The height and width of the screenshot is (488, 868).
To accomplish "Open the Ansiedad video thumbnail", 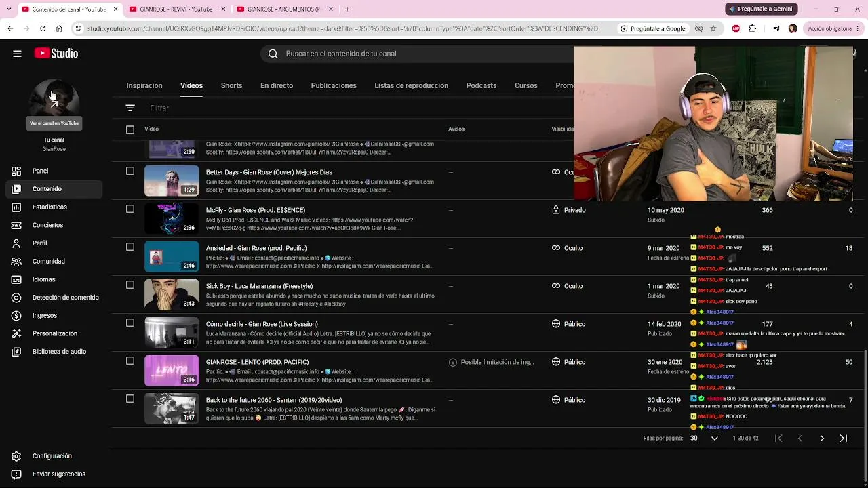I will coord(172,257).
